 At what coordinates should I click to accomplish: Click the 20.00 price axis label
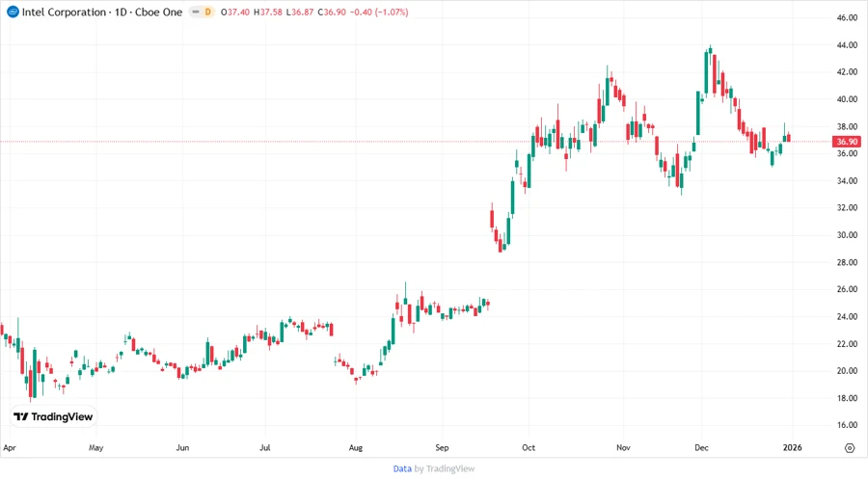(847, 371)
